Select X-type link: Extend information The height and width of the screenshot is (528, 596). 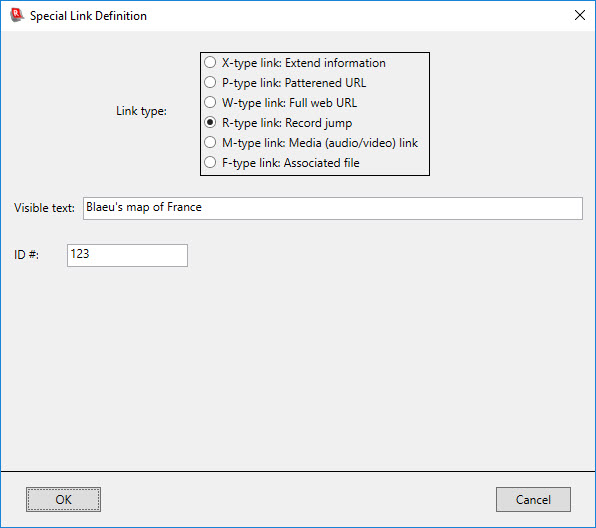tap(295, 63)
